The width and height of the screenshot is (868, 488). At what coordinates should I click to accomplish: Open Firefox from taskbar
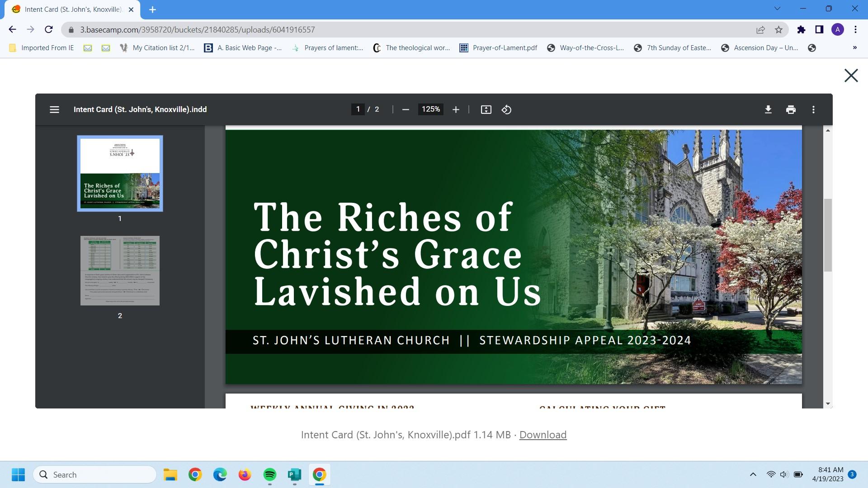[x=245, y=474]
